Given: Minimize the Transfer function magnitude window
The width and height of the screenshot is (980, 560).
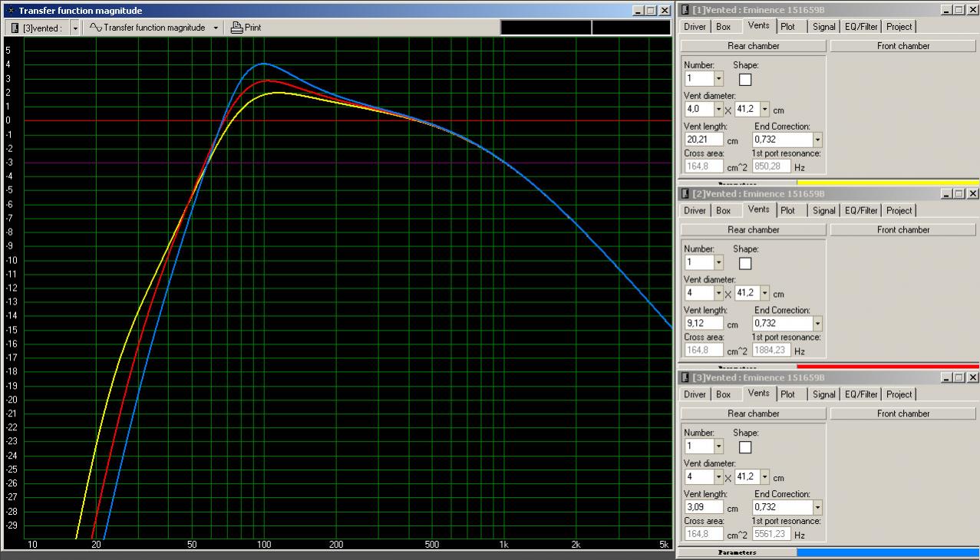Looking at the screenshot, I should click(639, 11).
